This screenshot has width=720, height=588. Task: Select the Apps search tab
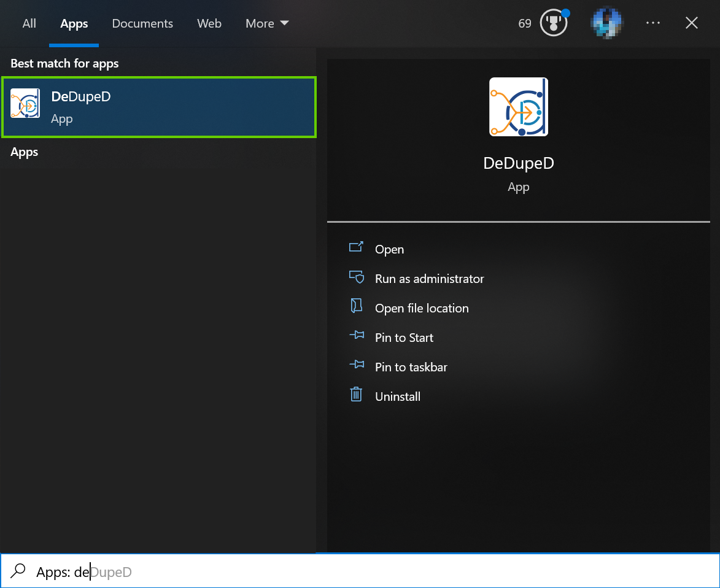pyautogui.click(x=74, y=23)
